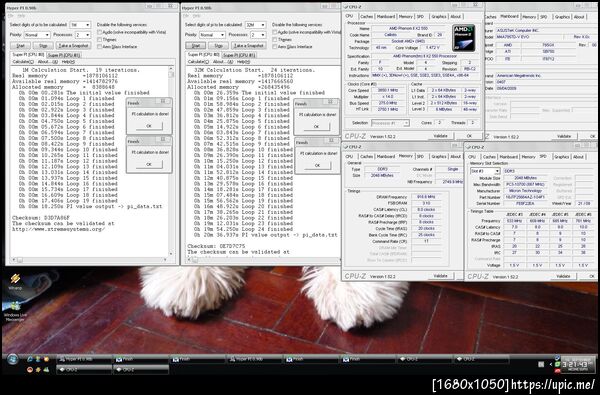
Task: Select the Super PI [CPU #1] tab in the 32M window
Action: point(239,55)
